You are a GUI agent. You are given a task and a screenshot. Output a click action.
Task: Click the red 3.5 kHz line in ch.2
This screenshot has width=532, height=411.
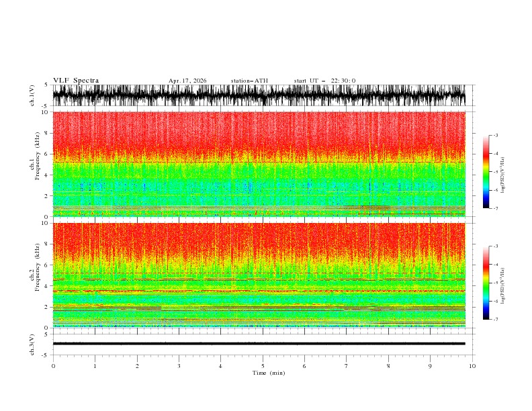click(259, 291)
